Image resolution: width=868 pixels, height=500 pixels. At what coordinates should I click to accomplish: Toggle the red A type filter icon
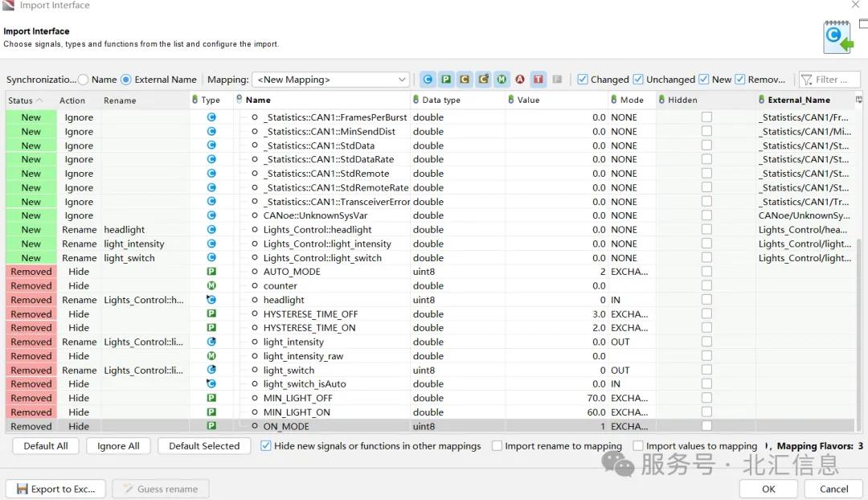[x=520, y=79]
